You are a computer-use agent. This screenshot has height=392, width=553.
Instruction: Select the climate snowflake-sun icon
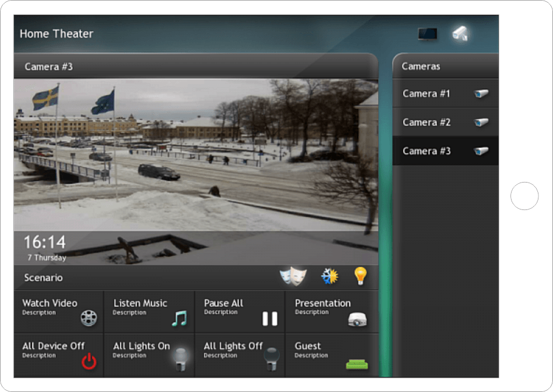coord(329,276)
